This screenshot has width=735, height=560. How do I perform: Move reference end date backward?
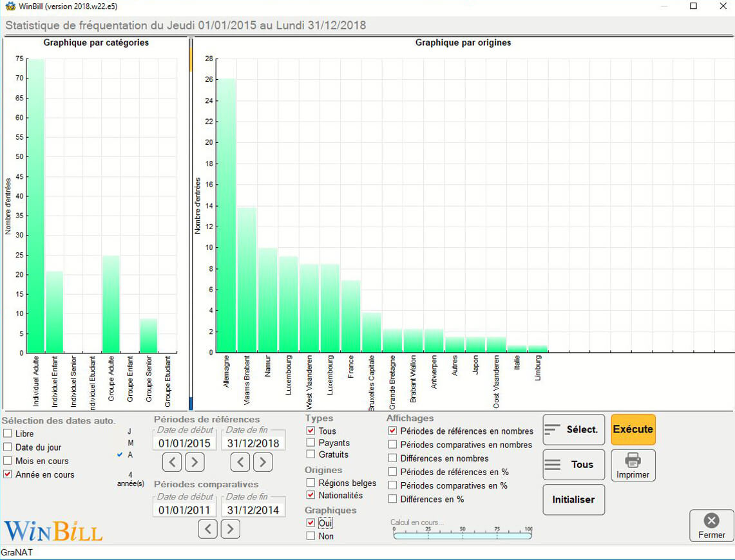point(240,462)
